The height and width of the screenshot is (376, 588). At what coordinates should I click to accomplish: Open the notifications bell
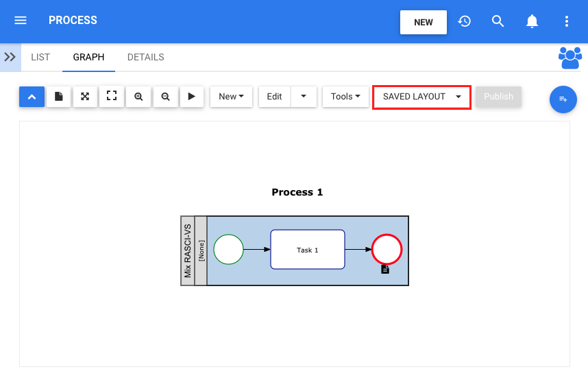[532, 21]
